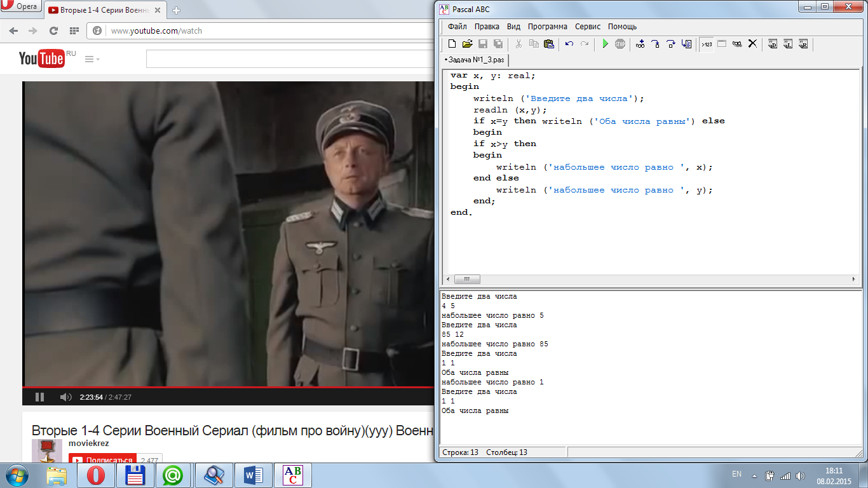Open the Помощь menu
The height and width of the screenshot is (488, 868).
click(622, 27)
